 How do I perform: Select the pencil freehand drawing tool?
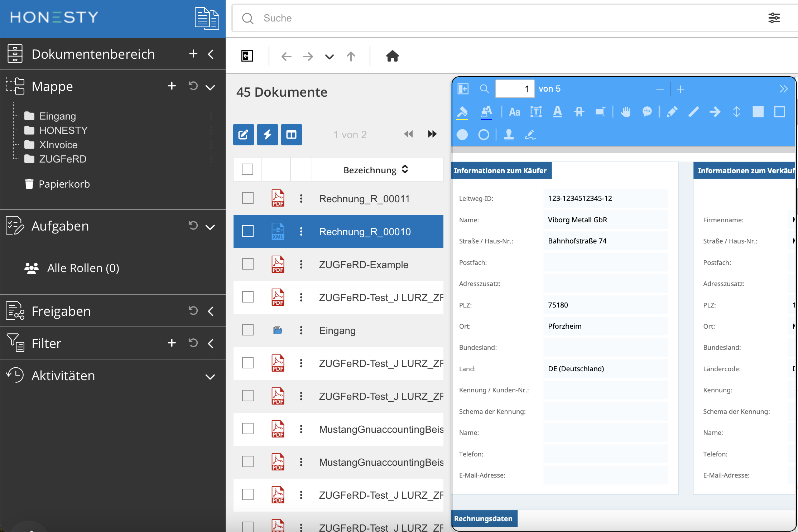click(672, 112)
